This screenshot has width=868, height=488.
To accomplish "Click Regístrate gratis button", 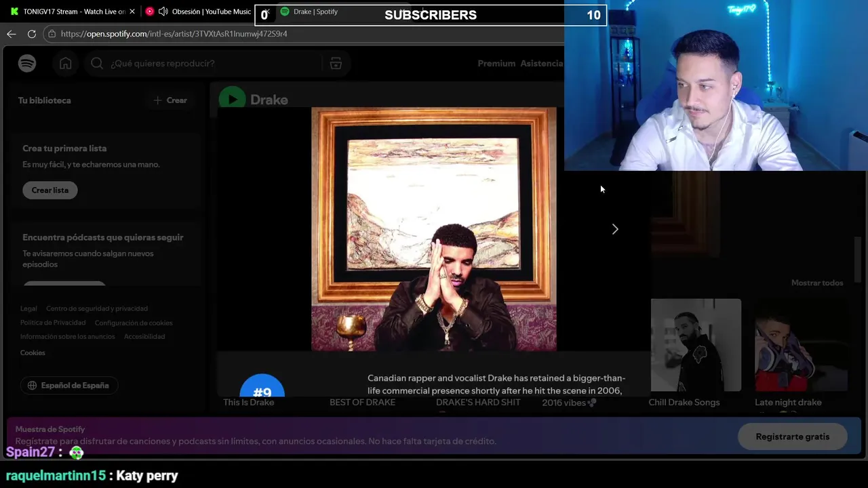I will tap(793, 436).
